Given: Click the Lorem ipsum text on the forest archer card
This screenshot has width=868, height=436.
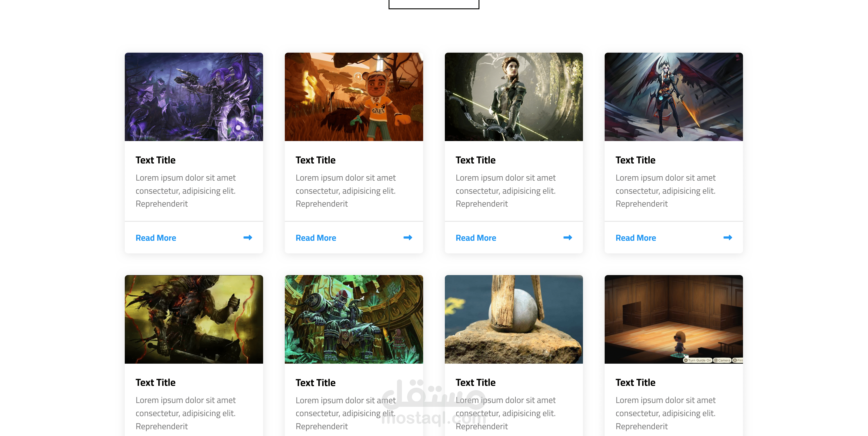Looking at the screenshot, I should [x=506, y=191].
